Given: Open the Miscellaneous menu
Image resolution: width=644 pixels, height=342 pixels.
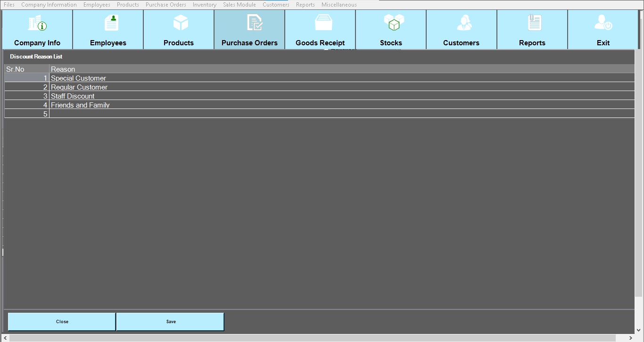Looking at the screenshot, I should [x=339, y=5].
